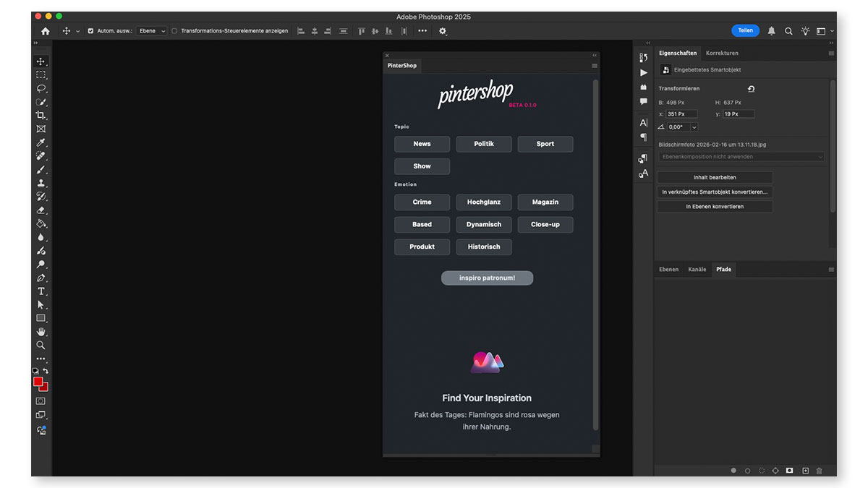Open the Ebenenkomposition nicht anwenden dropdown
This screenshot has width=868, height=488.
741,157
